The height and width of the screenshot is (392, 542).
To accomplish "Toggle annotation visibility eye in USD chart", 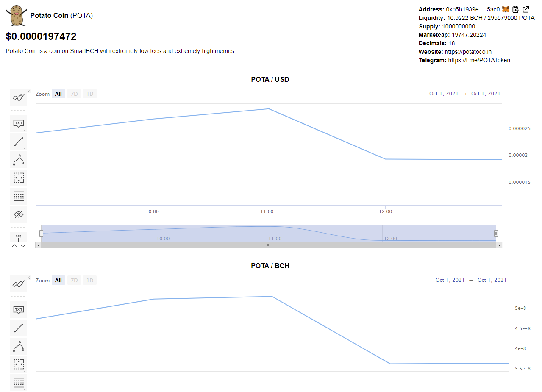I will [x=19, y=214].
